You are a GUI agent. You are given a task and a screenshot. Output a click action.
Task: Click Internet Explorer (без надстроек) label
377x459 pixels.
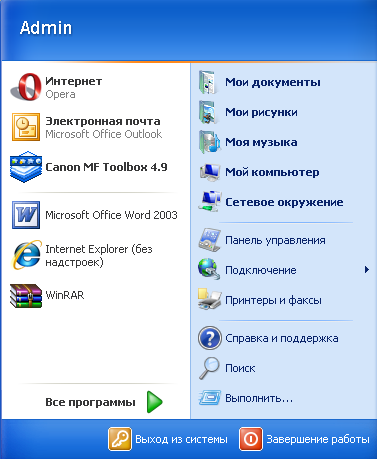(x=99, y=256)
